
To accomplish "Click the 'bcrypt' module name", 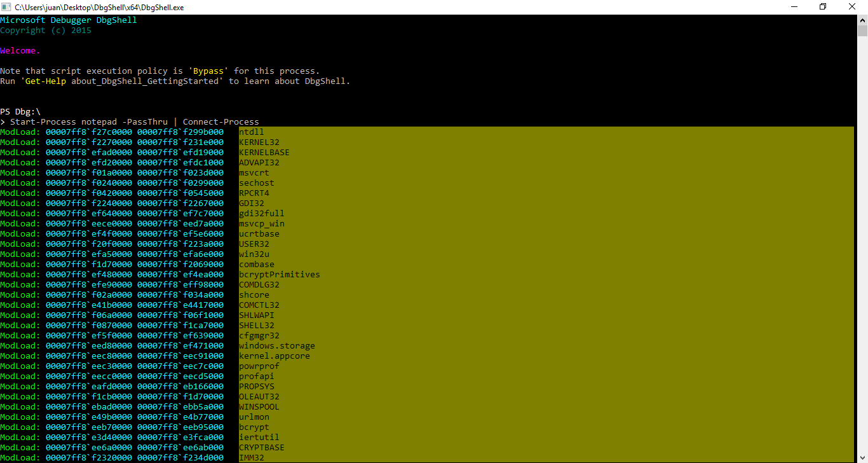I will tap(254, 427).
